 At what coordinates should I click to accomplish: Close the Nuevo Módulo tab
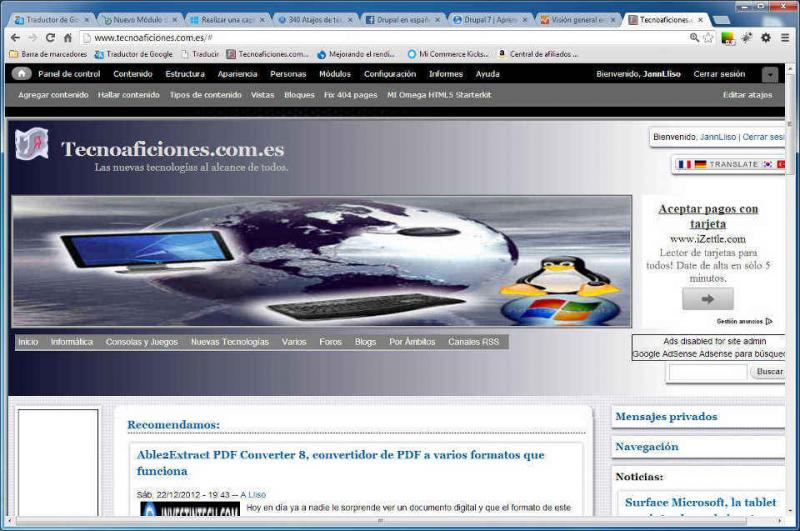(174, 20)
